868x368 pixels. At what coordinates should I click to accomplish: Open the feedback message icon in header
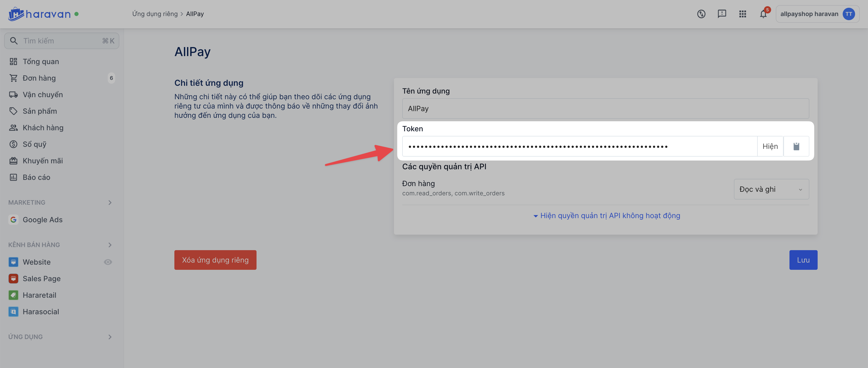tap(722, 14)
